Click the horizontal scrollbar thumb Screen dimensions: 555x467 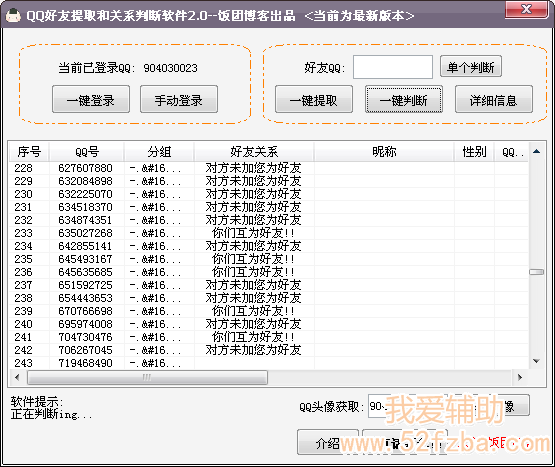147,377
